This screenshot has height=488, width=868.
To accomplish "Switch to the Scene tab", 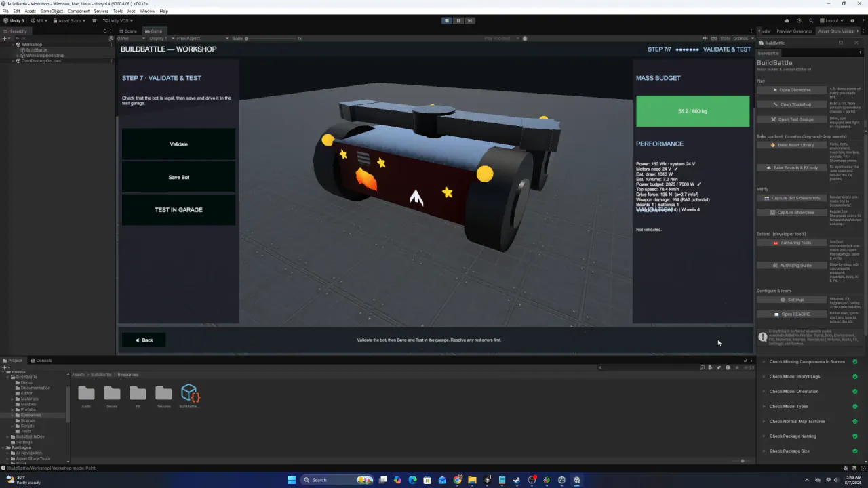I will (128, 30).
